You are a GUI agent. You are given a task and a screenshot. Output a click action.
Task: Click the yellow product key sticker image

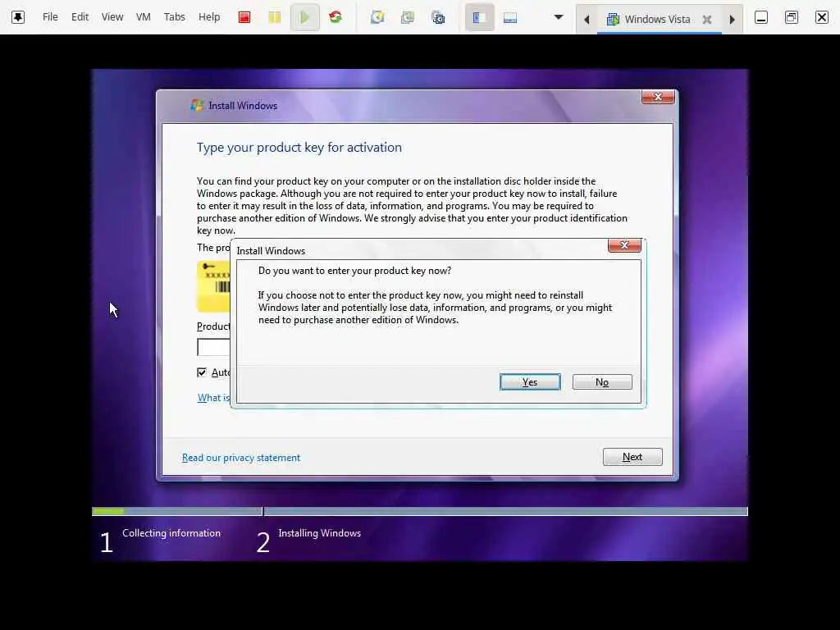(213, 286)
